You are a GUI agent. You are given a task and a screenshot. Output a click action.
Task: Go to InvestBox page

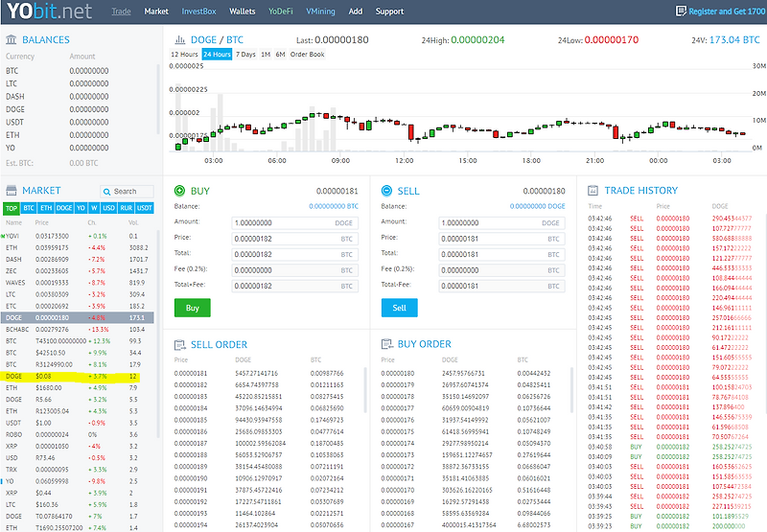click(x=198, y=11)
